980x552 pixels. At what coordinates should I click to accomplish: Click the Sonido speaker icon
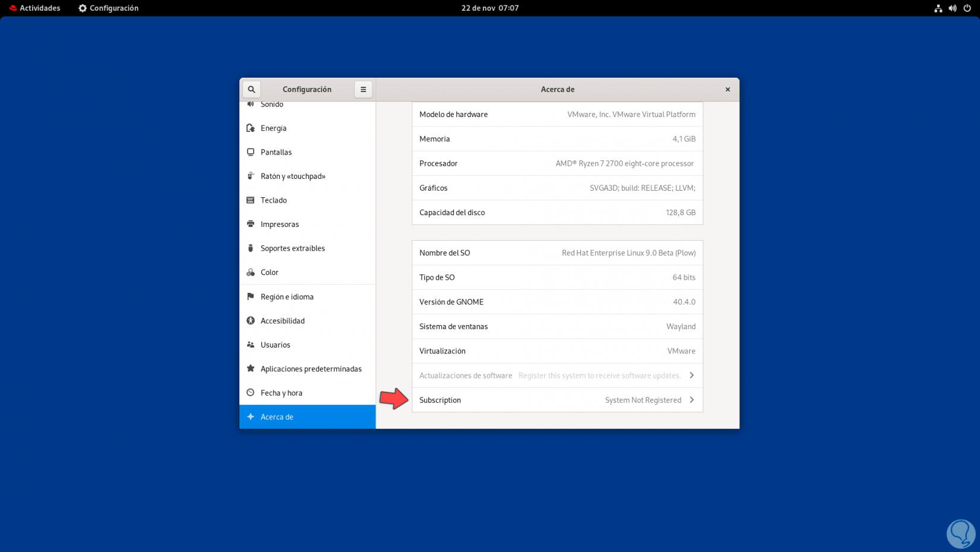pos(251,105)
